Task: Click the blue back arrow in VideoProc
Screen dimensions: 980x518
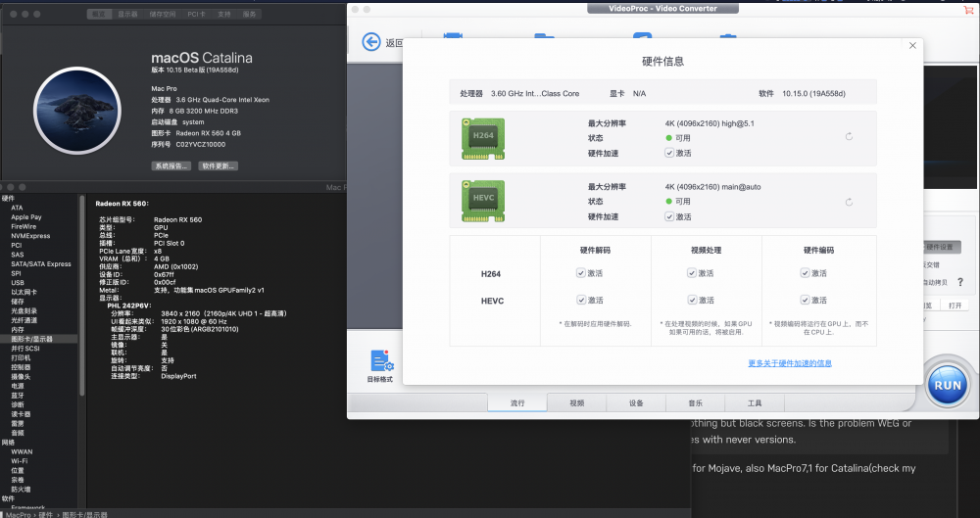Action: (371, 42)
